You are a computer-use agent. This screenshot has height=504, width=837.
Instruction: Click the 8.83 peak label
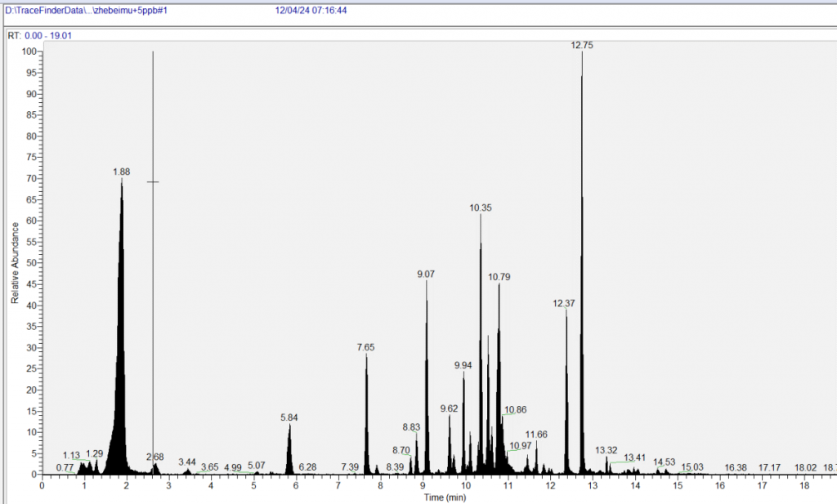tap(411, 427)
